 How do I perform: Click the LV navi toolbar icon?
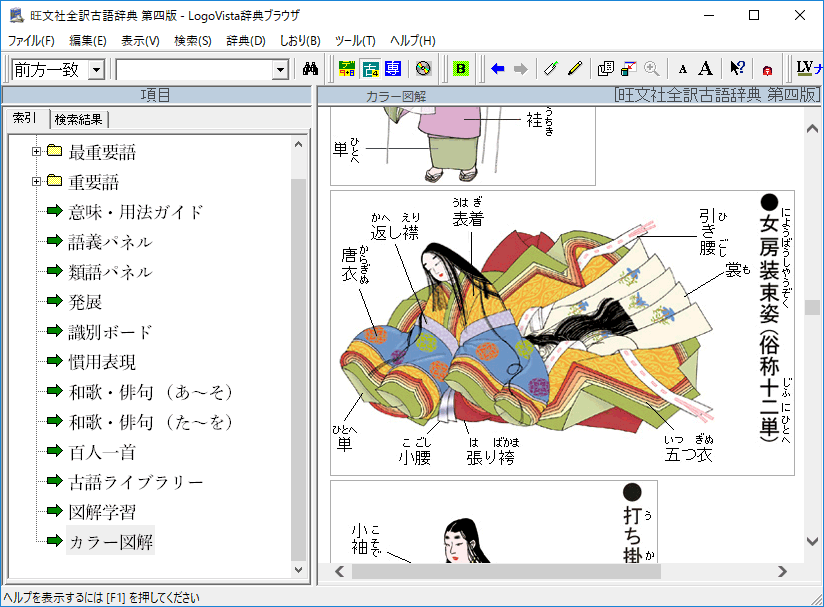tap(809, 69)
